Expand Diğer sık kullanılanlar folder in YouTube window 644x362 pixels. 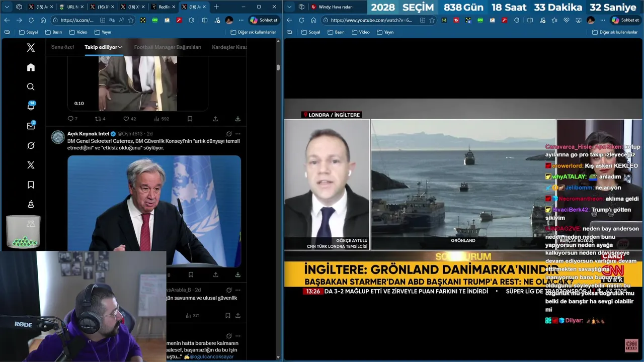click(615, 32)
